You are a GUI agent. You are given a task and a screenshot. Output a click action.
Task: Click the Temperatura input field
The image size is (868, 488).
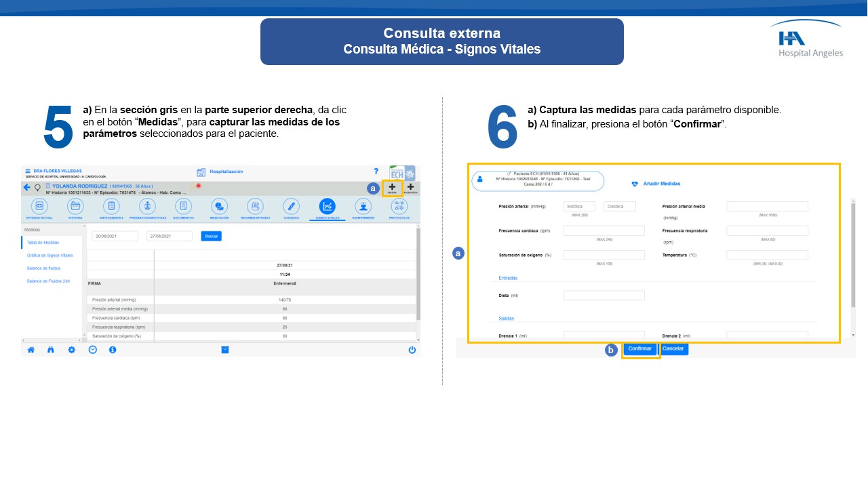click(x=767, y=255)
